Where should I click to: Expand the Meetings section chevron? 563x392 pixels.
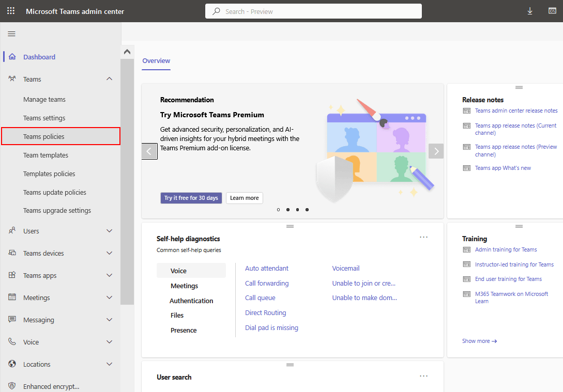110,297
